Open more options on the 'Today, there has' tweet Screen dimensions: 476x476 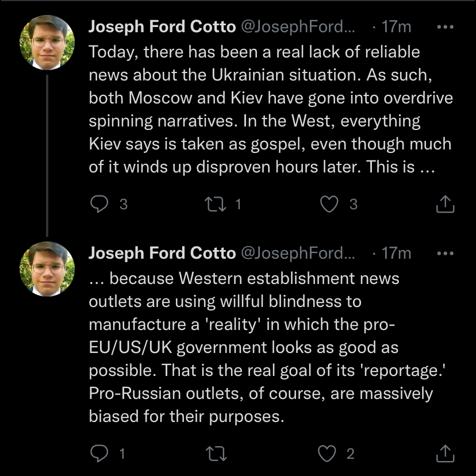[x=446, y=26]
